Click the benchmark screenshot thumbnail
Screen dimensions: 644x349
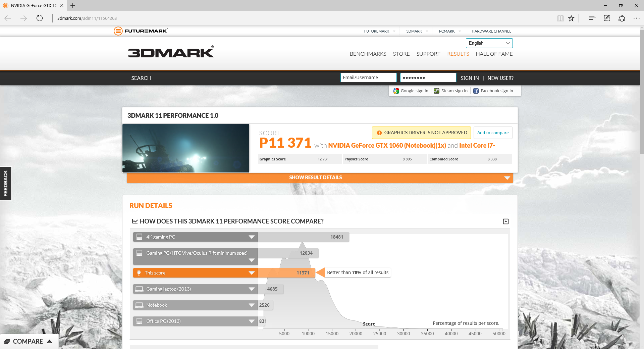pyautogui.click(x=186, y=148)
